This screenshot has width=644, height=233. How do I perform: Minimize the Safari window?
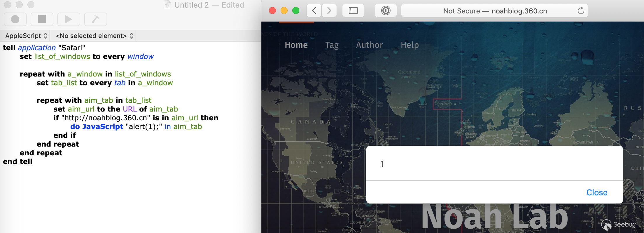(284, 11)
